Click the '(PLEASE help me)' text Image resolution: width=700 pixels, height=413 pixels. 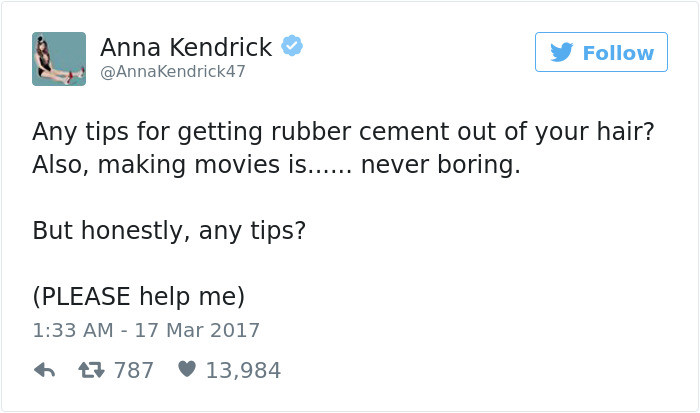tap(138, 297)
